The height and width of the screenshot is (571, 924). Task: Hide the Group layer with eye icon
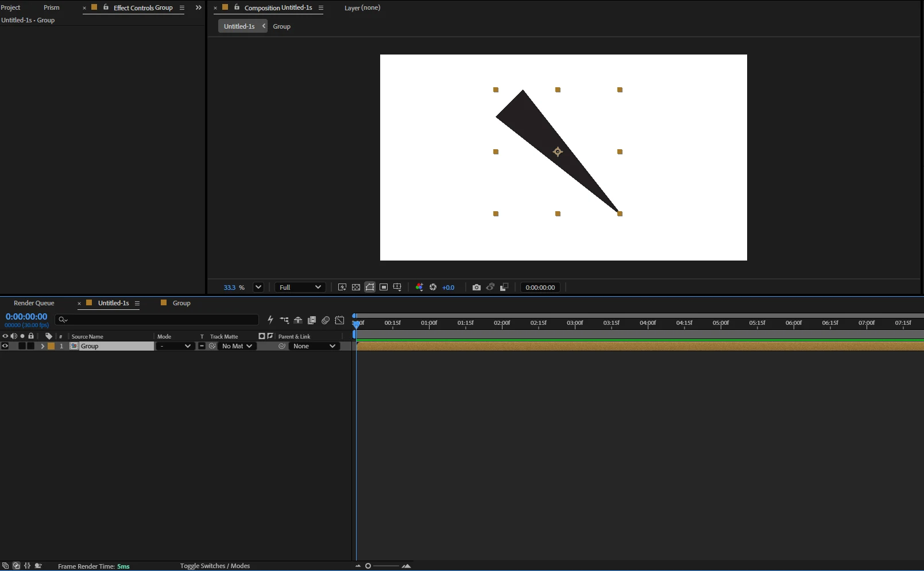pos(5,346)
